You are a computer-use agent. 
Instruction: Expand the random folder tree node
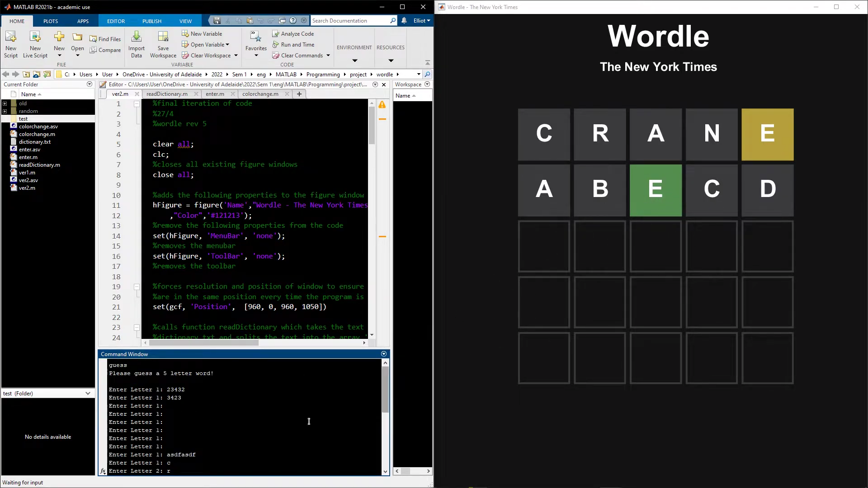(5, 111)
